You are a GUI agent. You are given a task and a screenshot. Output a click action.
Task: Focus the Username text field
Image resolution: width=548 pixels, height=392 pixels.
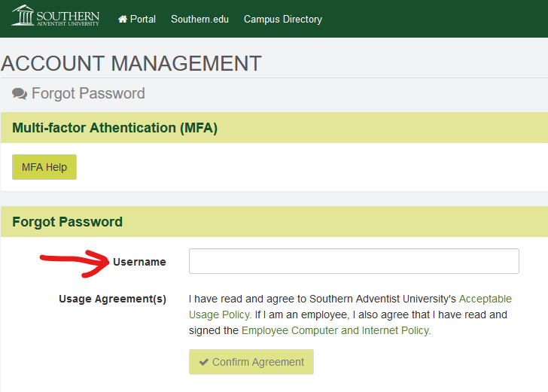point(354,261)
